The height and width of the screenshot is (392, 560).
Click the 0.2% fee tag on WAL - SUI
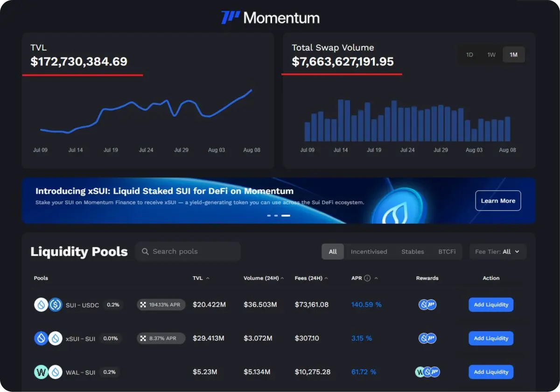[x=109, y=372]
